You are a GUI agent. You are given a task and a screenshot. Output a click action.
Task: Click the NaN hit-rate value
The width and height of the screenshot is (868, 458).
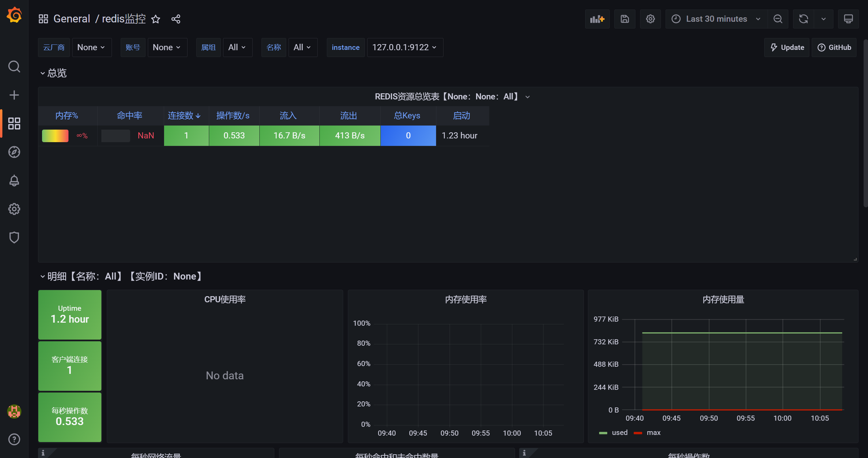pyautogui.click(x=146, y=136)
